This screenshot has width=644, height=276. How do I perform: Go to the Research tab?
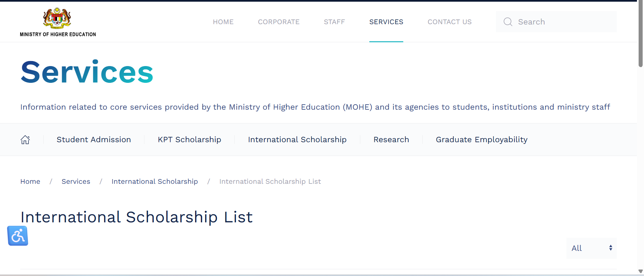pyautogui.click(x=391, y=140)
